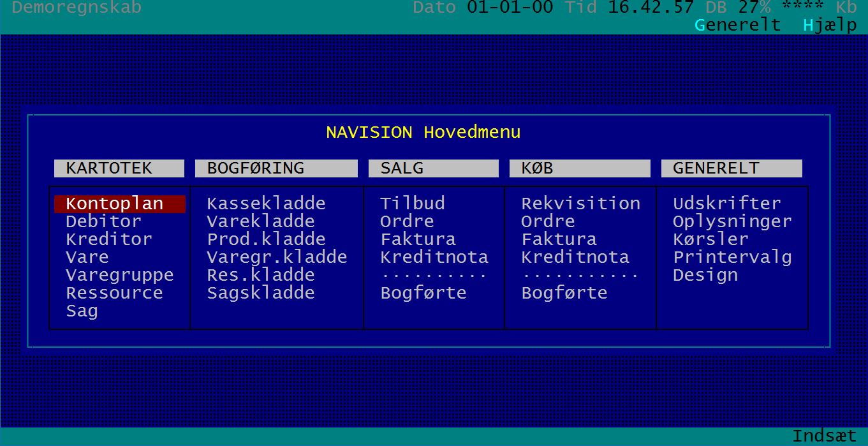This screenshot has height=446, width=868.
Task: Click the Dato 01-01-00 field
Action: (x=483, y=8)
